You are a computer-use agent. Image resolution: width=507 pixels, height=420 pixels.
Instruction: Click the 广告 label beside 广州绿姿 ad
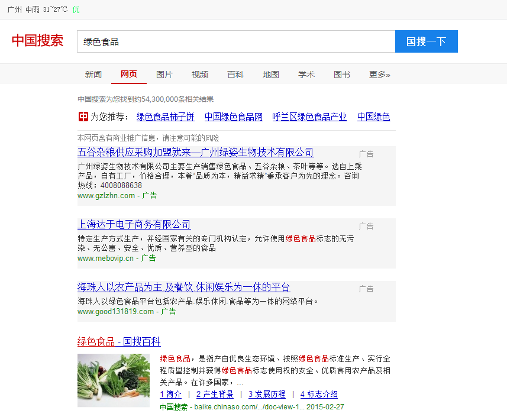coord(366,154)
